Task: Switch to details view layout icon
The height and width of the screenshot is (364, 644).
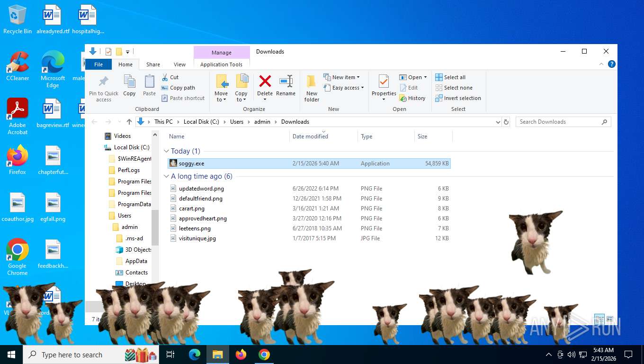Action: tap(599, 319)
